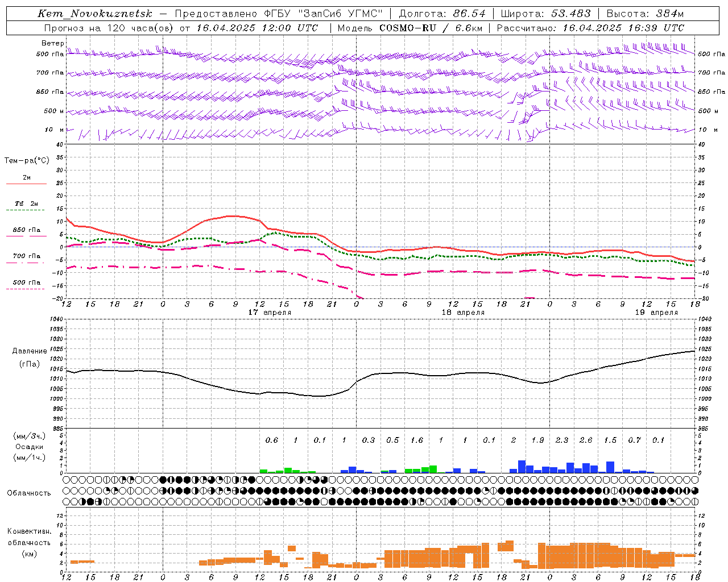
Task: Click the 1.6 precipitation total value
Action: [x=417, y=440]
